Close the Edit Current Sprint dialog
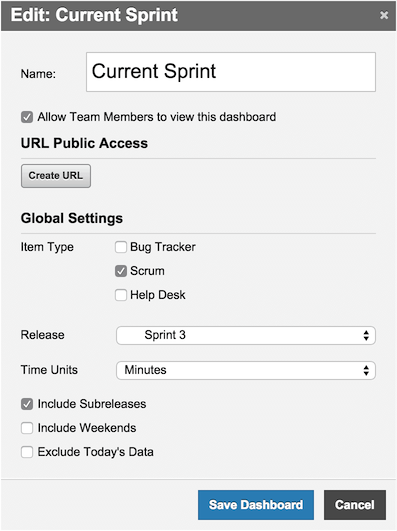 coord(384,15)
